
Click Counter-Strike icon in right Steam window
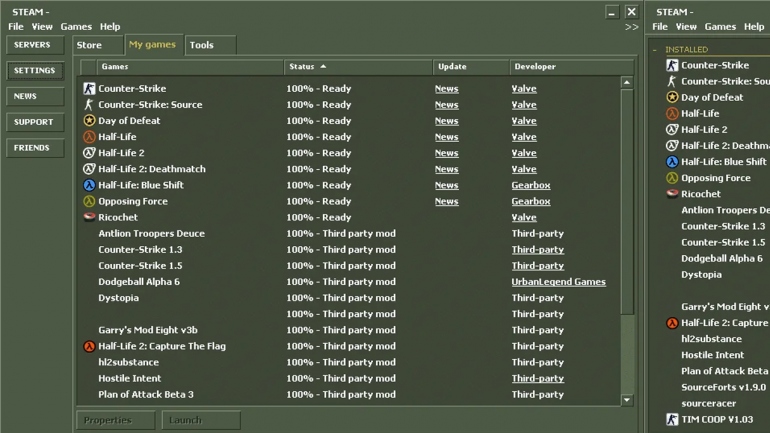(672, 65)
